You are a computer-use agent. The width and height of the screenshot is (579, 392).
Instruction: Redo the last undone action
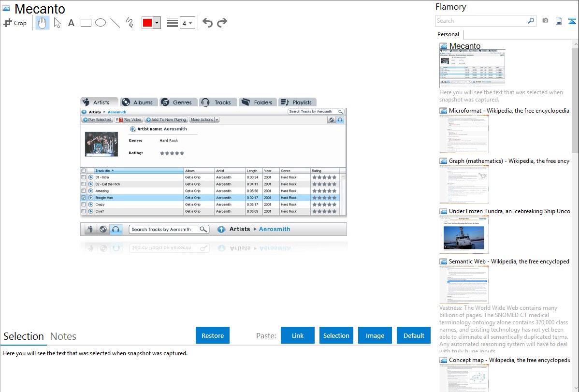[222, 23]
